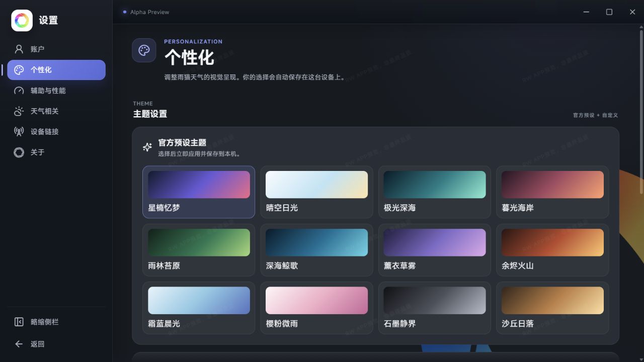Click the 官方预设 + 自定义 label
This screenshot has width=644, height=362.
point(595,115)
